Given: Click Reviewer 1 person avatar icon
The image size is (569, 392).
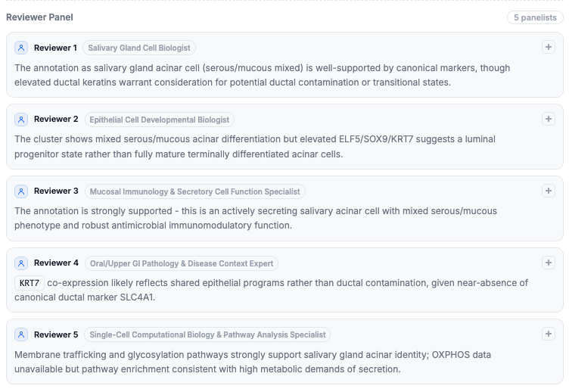Looking at the screenshot, I should (x=21, y=48).
